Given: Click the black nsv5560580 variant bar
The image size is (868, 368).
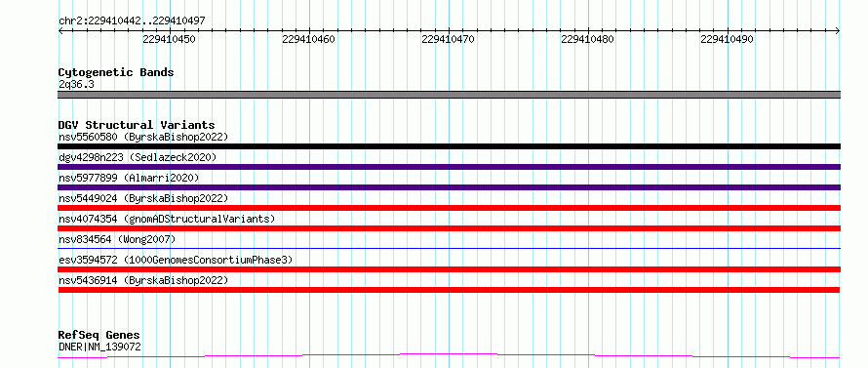Looking at the screenshot, I should [x=449, y=146].
